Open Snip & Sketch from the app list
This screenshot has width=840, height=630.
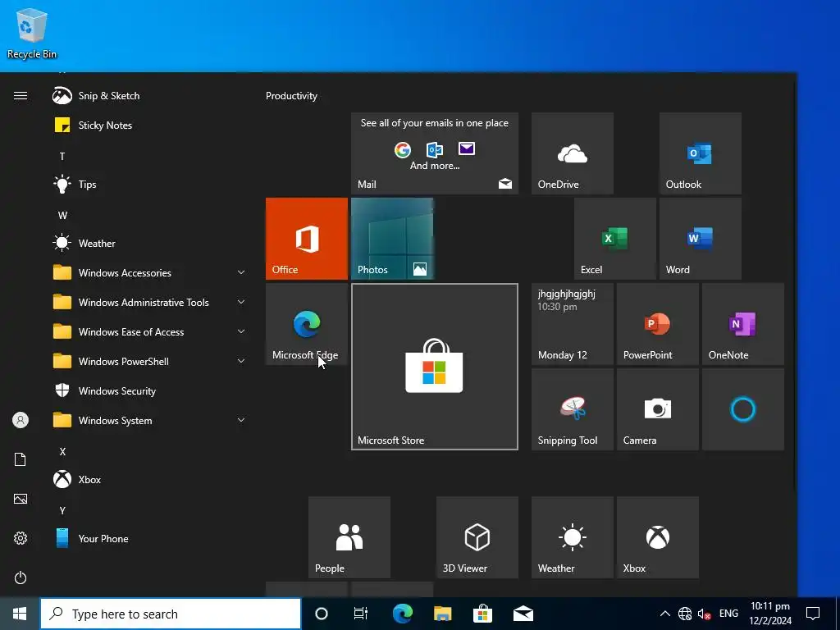click(150, 96)
